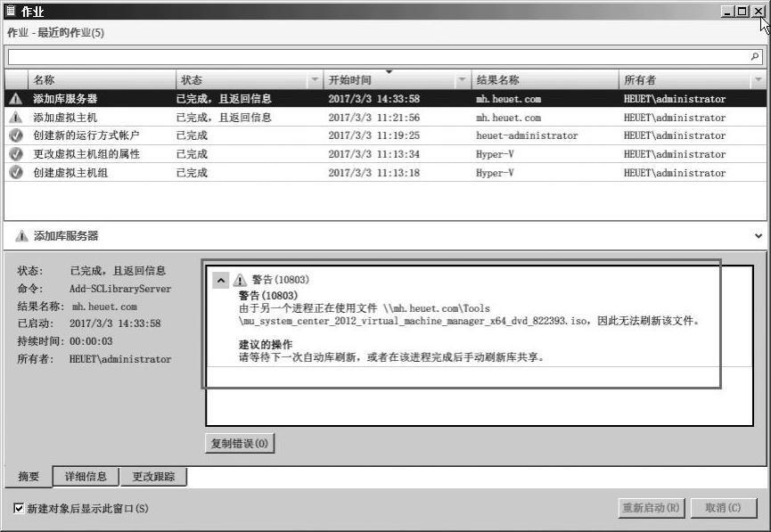Sort by the 结果名称 column header
Screen dimensions: 771x532
[545, 79]
